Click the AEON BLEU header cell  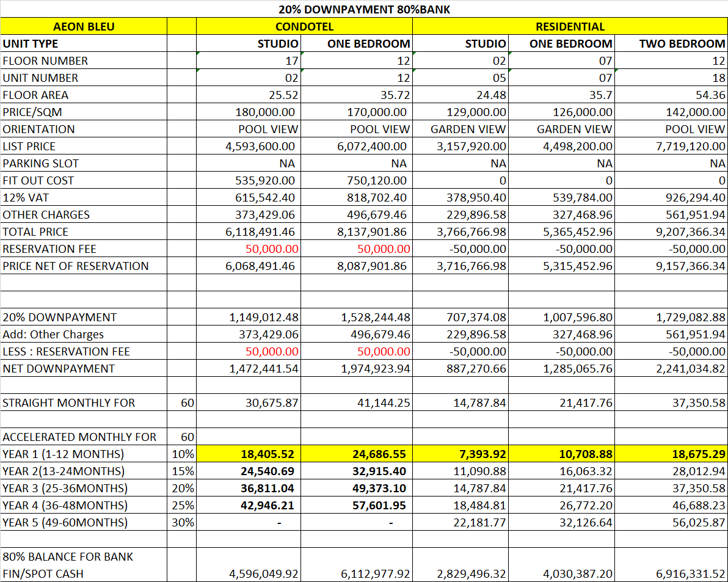click(84, 27)
